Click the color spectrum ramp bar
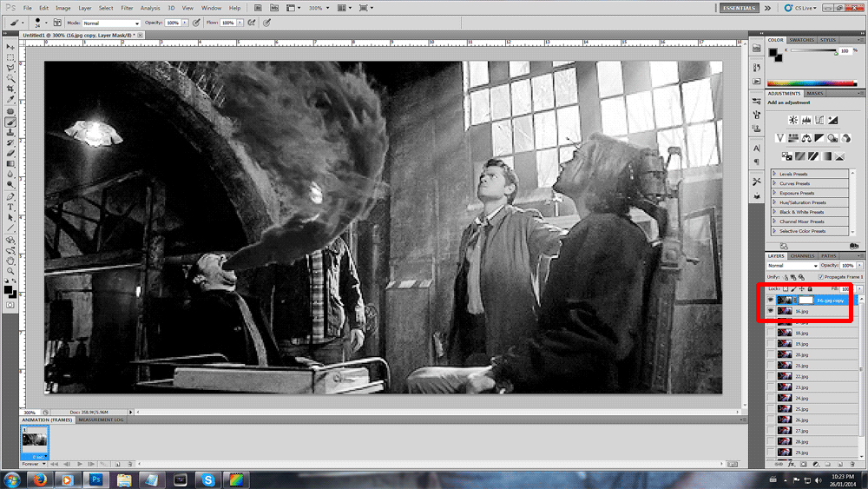Viewport: 868px width, 489px height. point(813,83)
